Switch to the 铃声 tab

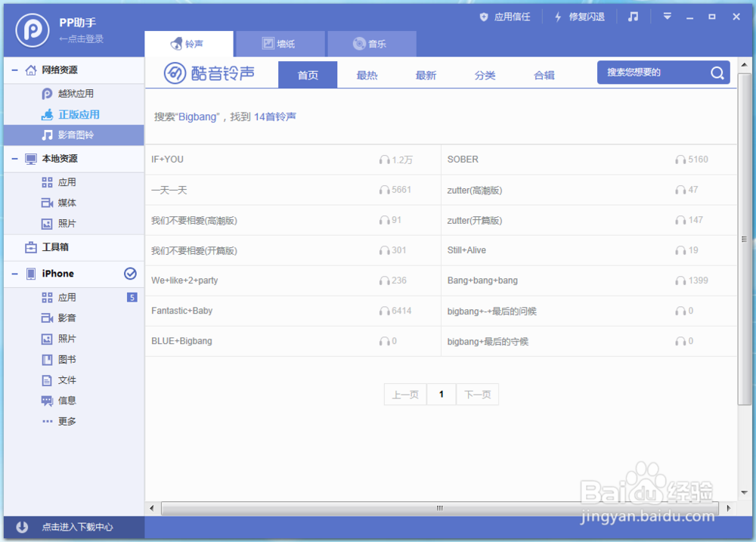tap(189, 44)
